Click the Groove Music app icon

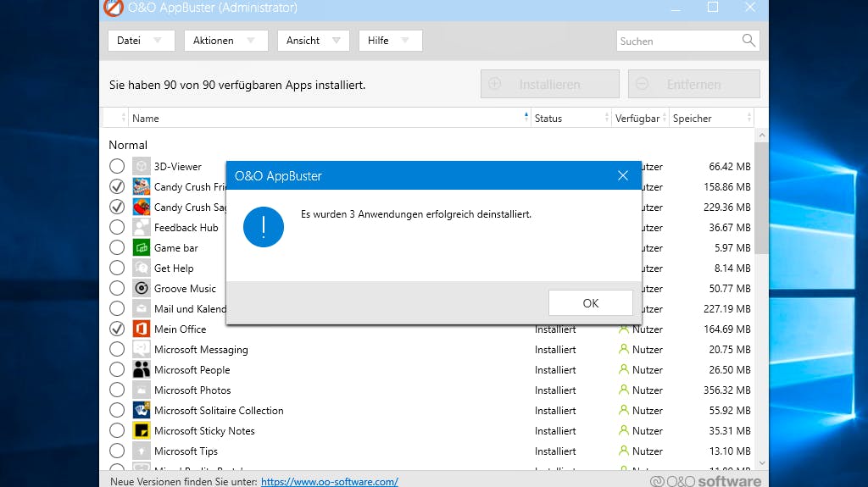[x=142, y=288]
